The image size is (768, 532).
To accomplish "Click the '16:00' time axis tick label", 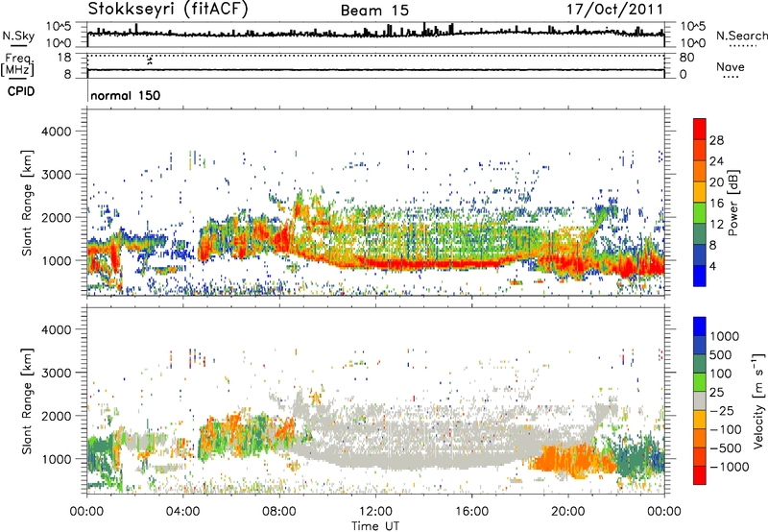I will (471, 512).
